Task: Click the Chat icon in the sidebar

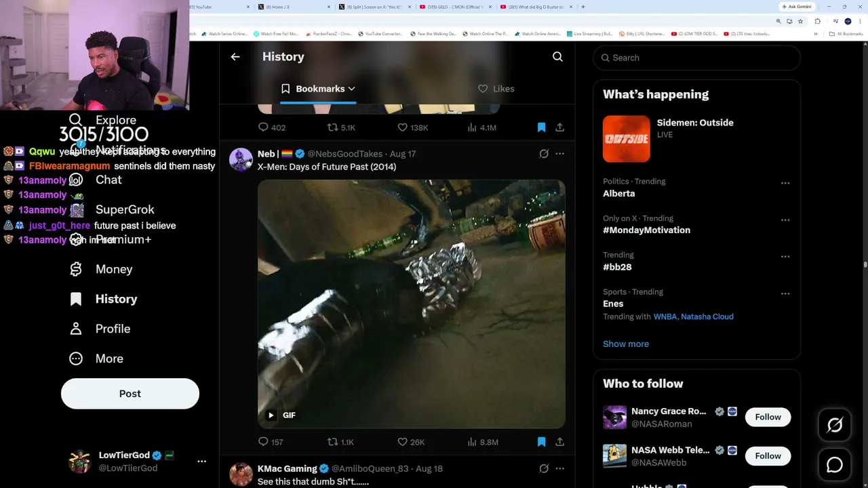Action: point(76,180)
